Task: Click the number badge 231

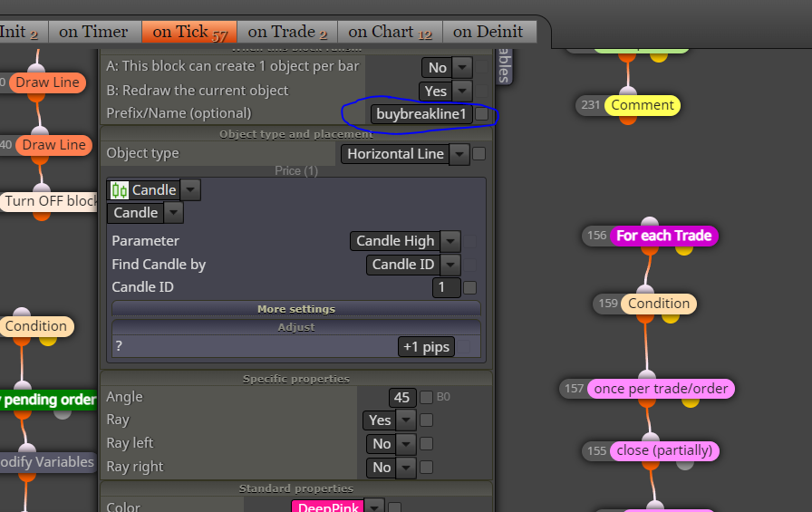Action: click(x=590, y=105)
